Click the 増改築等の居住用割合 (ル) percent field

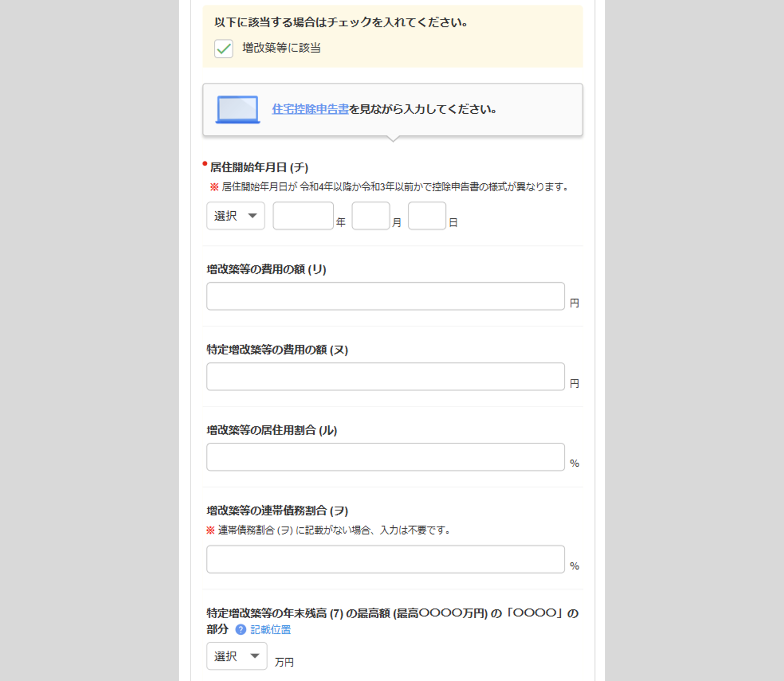click(x=385, y=457)
